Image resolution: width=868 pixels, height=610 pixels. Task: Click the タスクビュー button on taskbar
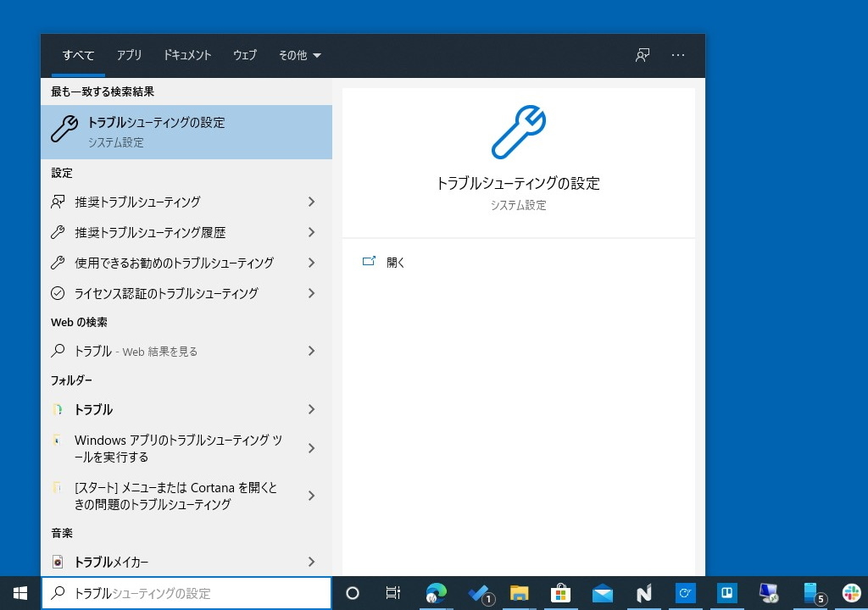point(392,593)
